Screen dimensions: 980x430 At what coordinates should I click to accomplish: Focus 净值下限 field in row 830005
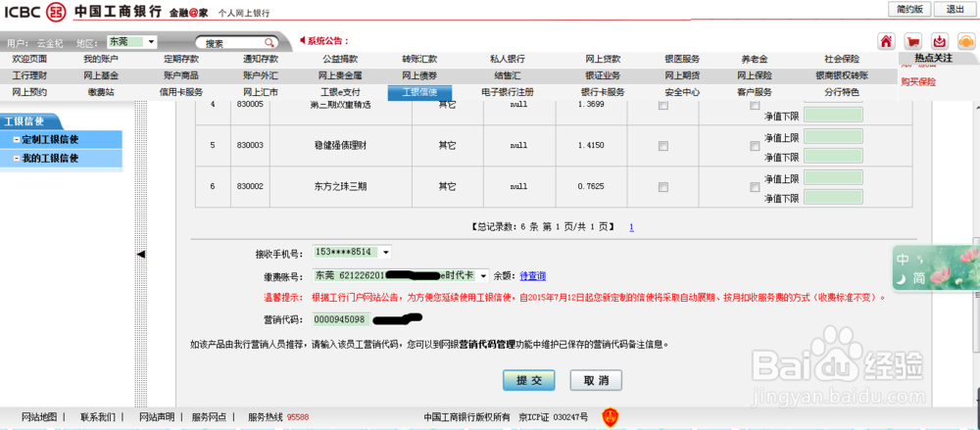coord(833,115)
